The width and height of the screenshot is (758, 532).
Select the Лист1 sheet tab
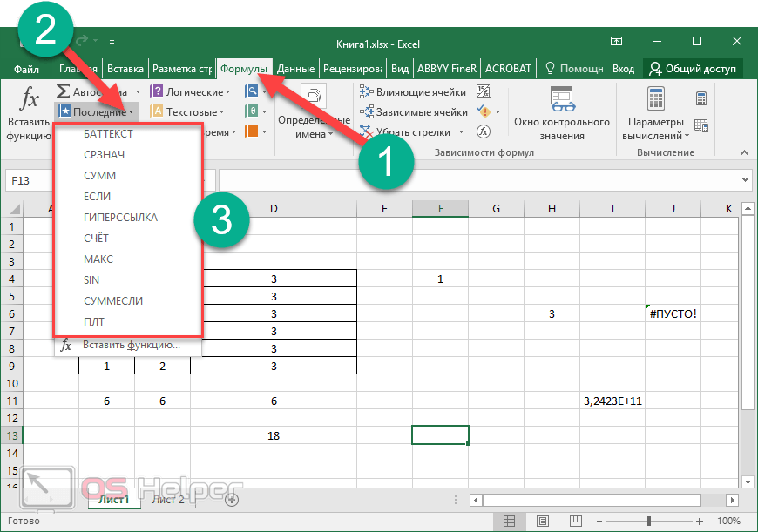(x=114, y=500)
